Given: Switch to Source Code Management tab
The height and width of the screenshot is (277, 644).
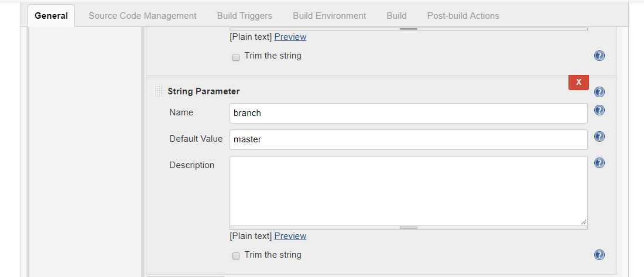Looking at the screenshot, I should pos(142,16).
